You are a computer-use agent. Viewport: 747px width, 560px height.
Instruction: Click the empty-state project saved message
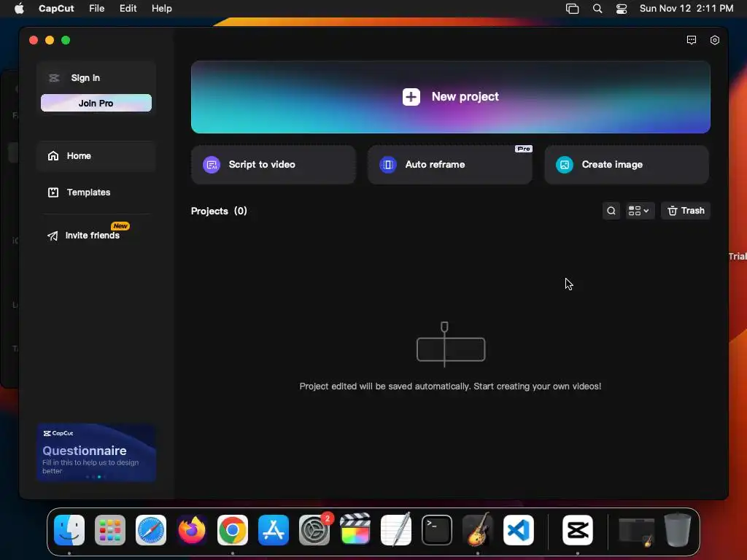[x=450, y=386]
